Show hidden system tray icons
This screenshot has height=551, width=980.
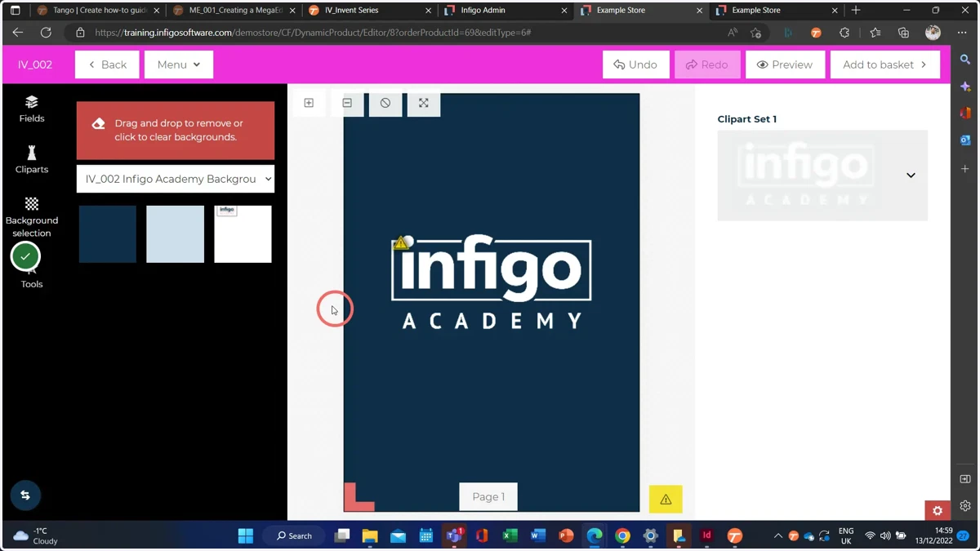pyautogui.click(x=777, y=535)
